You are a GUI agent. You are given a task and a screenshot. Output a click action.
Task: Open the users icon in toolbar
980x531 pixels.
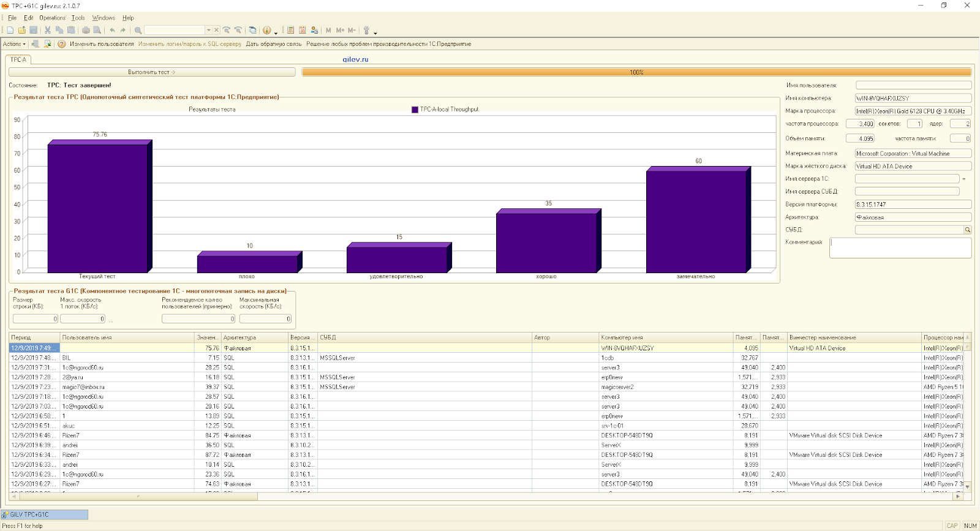[x=314, y=30]
